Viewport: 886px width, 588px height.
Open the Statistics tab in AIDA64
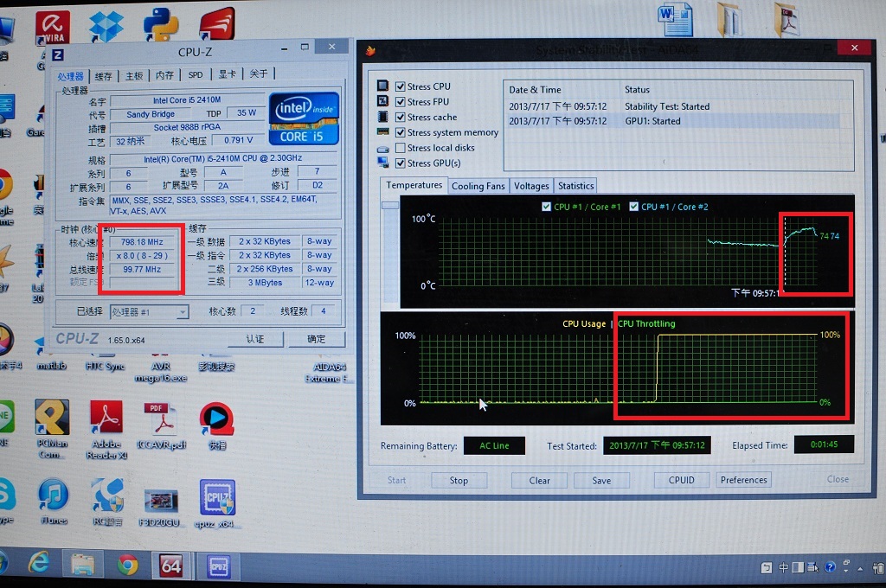575,186
